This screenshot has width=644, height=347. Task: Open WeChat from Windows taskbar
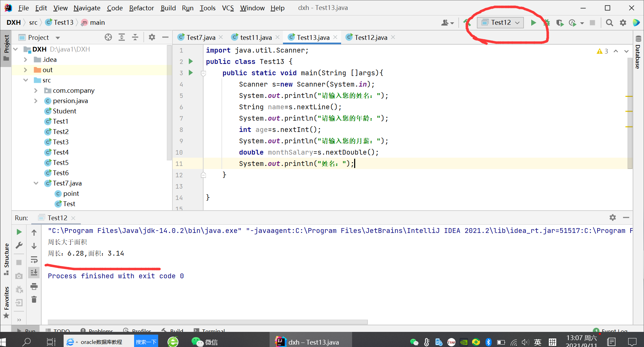pyautogui.click(x=205, y=342)
